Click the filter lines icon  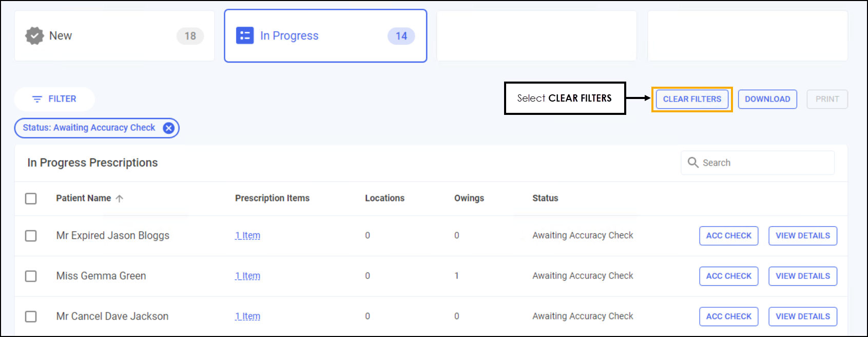coord(37,99)
